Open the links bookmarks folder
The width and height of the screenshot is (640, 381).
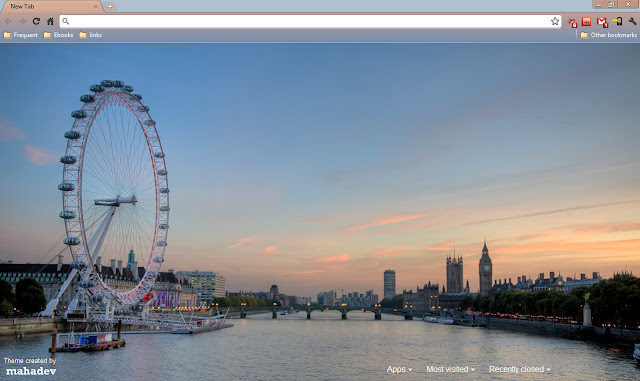91,35
